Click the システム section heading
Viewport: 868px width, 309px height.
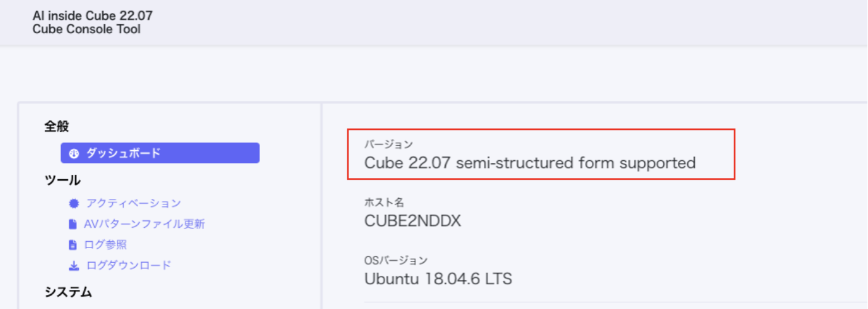click(x=68, y=292)
